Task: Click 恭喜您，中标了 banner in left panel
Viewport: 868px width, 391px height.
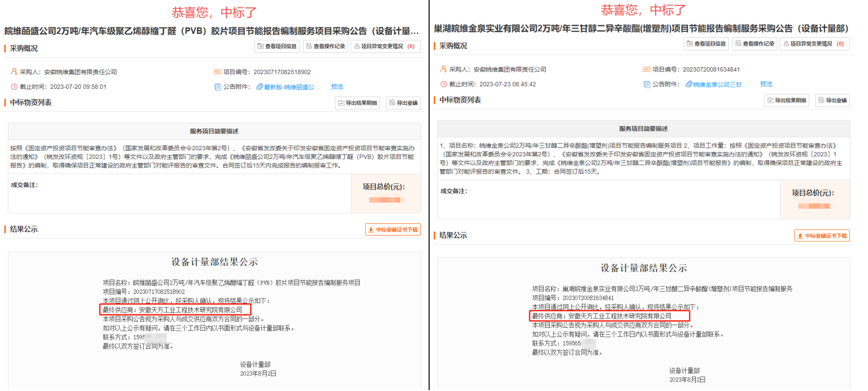Action: tap(214, 12)
